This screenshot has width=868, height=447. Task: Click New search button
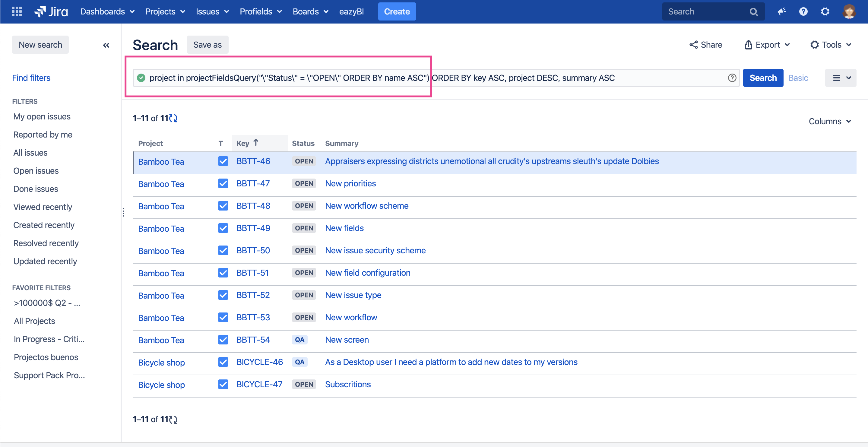[x=40, y=45]
